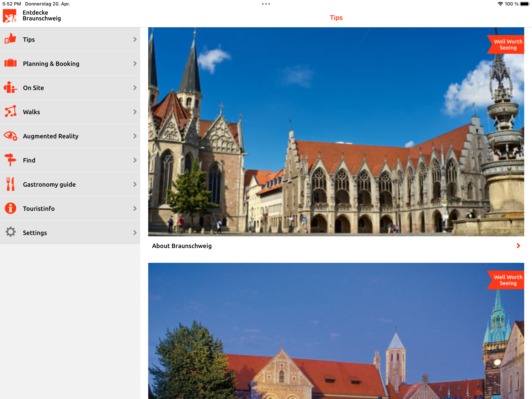The width and height of the screenshot is (532, 399).
Task: Tap the Touristinfo info icon
Action: (10, 208)
